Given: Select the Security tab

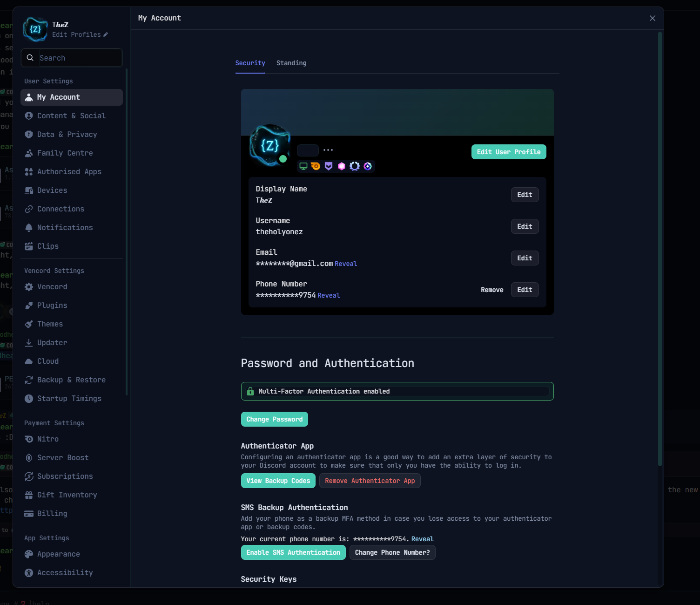Looking at the screenshot, I should [250, 63].
